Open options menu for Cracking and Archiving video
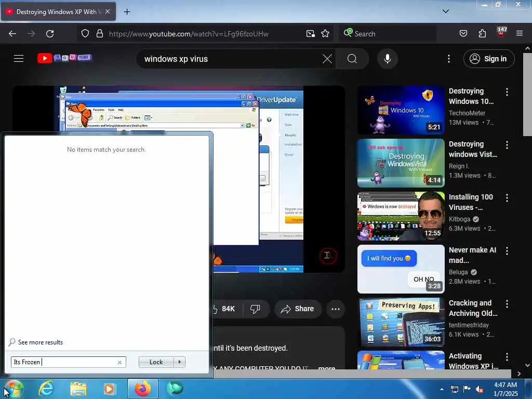 click(x=507, y=303)
